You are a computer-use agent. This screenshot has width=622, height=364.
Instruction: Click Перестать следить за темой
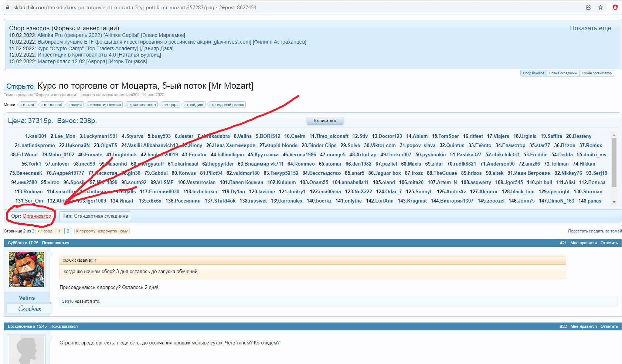pos(595,231)
